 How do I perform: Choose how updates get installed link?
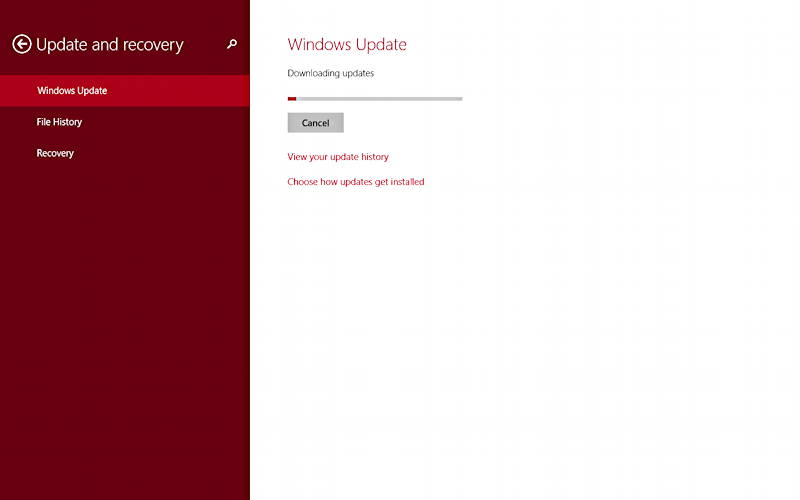pyautogui.click(x=356, y=182)
